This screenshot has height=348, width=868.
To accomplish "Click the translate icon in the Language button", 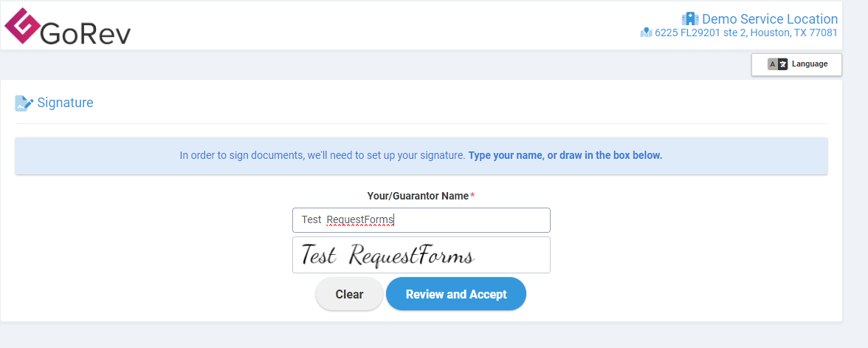I will 777,64.
